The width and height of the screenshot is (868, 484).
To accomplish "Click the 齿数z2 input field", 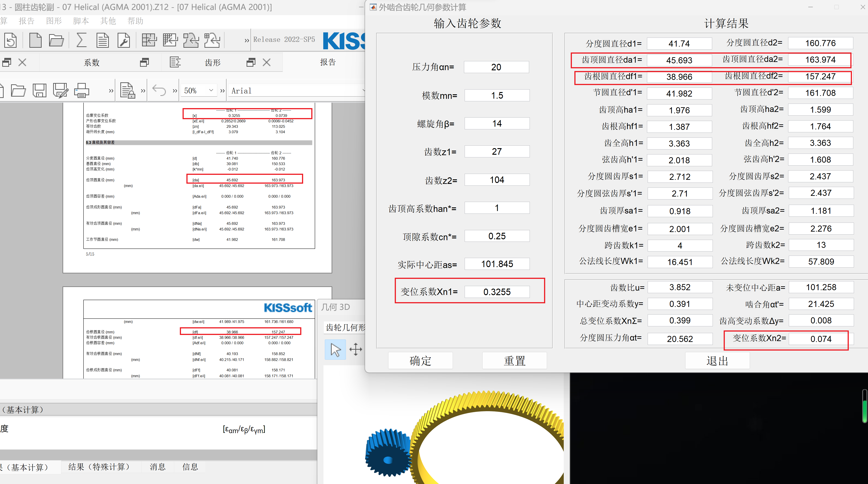I will 497,180.
